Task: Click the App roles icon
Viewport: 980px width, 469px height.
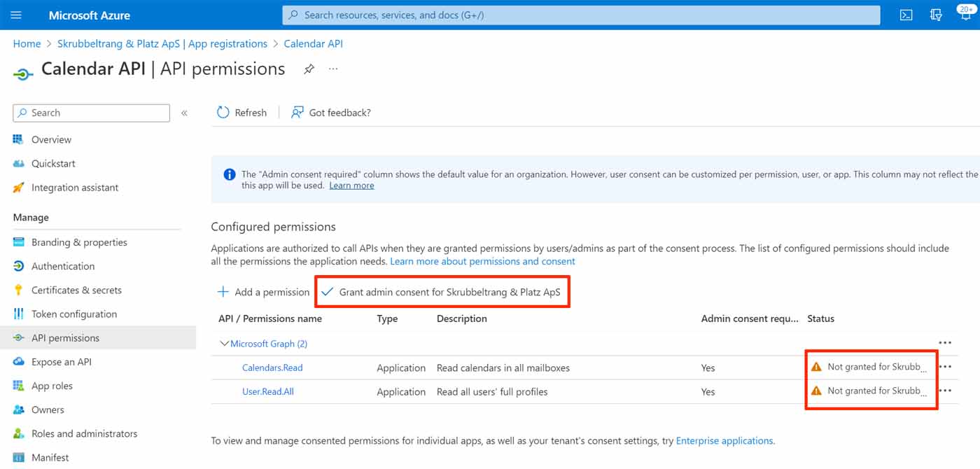Action: pos(19,386)
